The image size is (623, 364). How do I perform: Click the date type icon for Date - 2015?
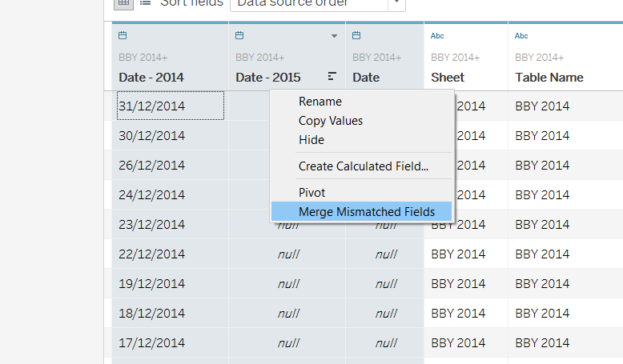[240, 36]
